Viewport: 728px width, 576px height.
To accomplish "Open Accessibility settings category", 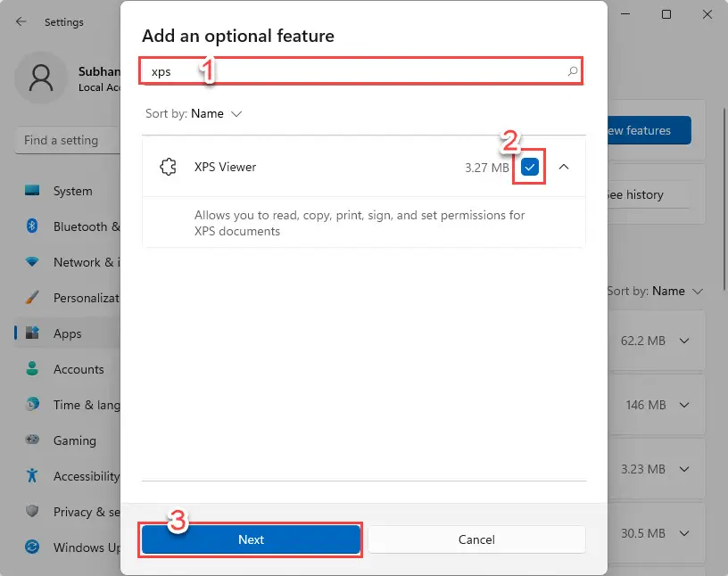I will point(68,476).
